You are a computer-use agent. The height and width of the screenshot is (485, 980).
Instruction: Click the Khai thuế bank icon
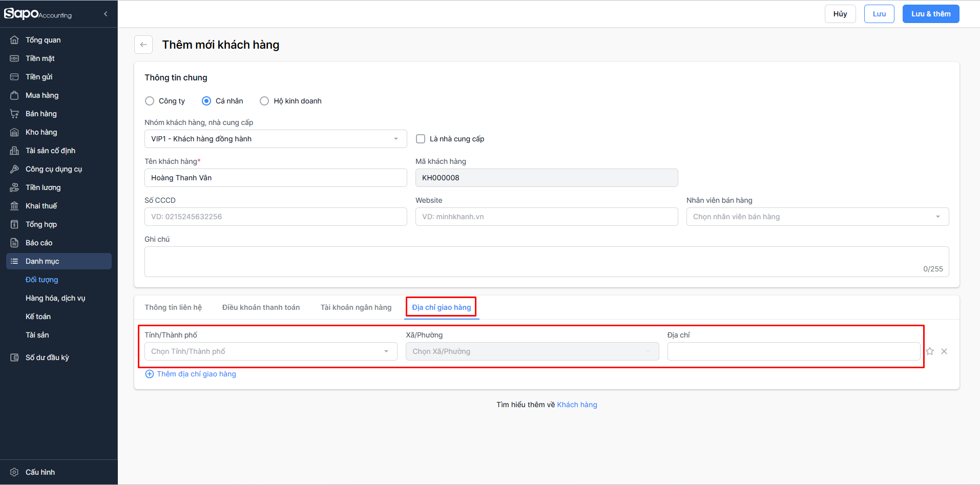(14, 206)
